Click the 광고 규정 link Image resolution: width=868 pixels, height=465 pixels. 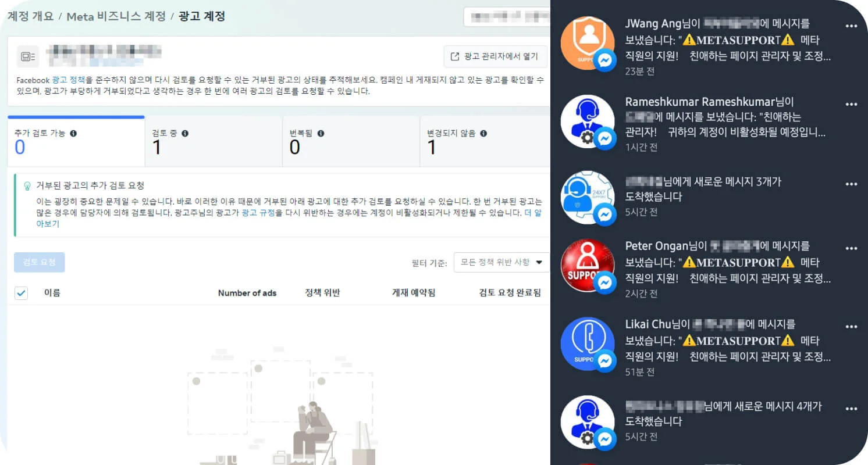coord(258,213)
